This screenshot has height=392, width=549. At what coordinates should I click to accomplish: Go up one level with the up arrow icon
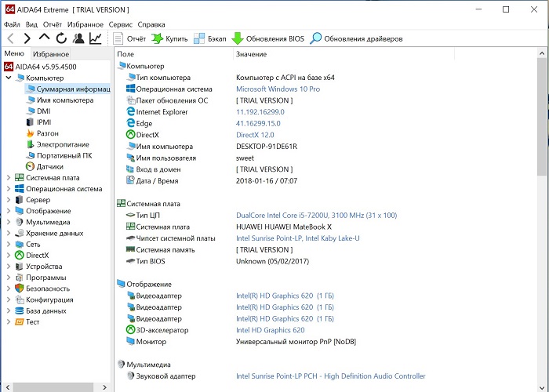44,38
